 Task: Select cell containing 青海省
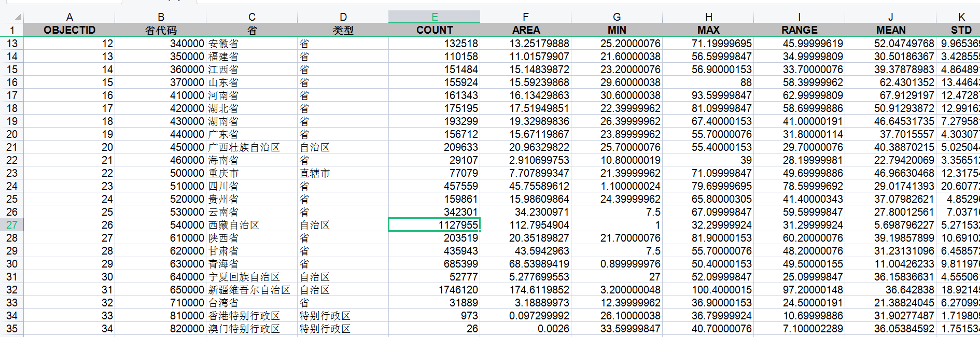click(x=252, y=264)
